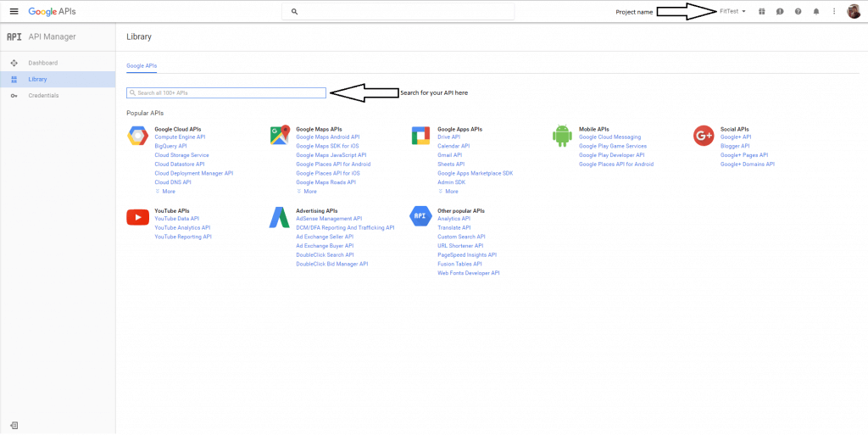The width and height of the screenshot is (868, 435).
Task: Open the Google Play Developer API link
Action: coord(611,155)
